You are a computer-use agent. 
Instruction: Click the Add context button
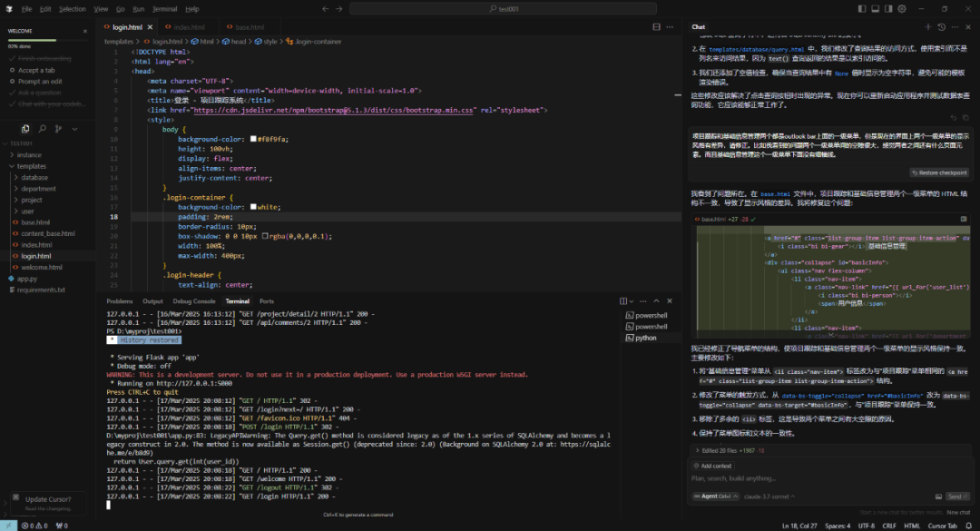pyautogui.click(x=712, y=466)
